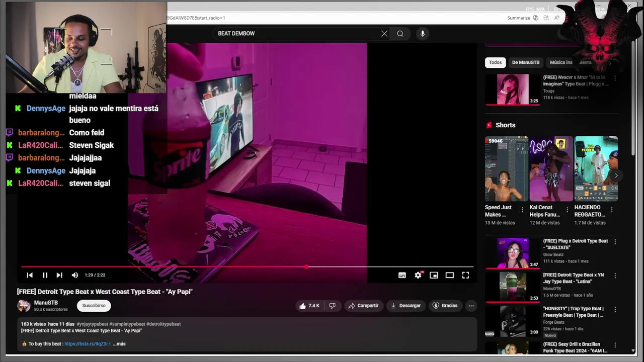
Task: Open menu for Kai Cenat short
Action: point(567,210)
